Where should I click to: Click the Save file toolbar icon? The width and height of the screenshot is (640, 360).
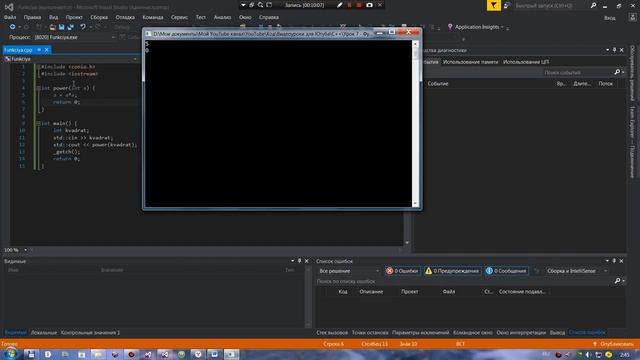61,27
